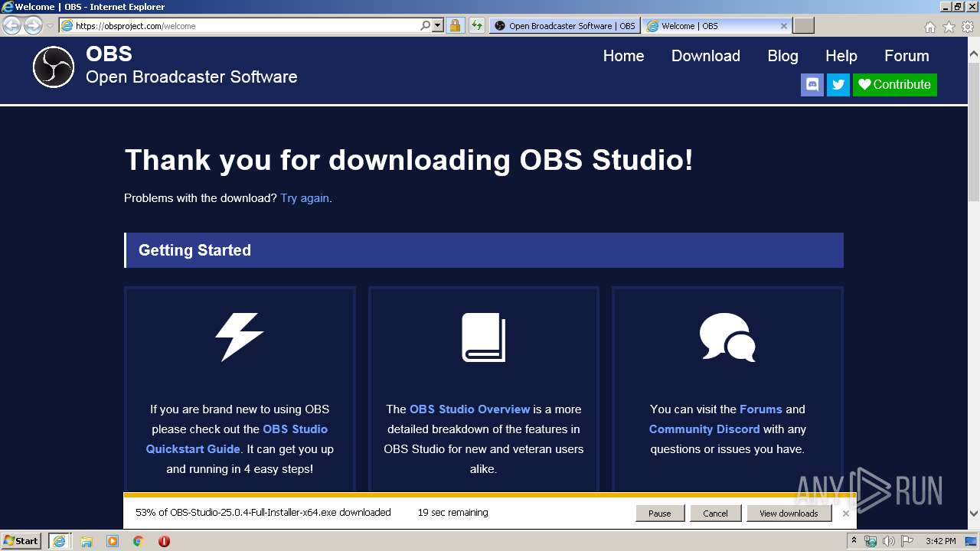Close the download notification bar
Screen dimensions: 980x551
click(845, 514)
